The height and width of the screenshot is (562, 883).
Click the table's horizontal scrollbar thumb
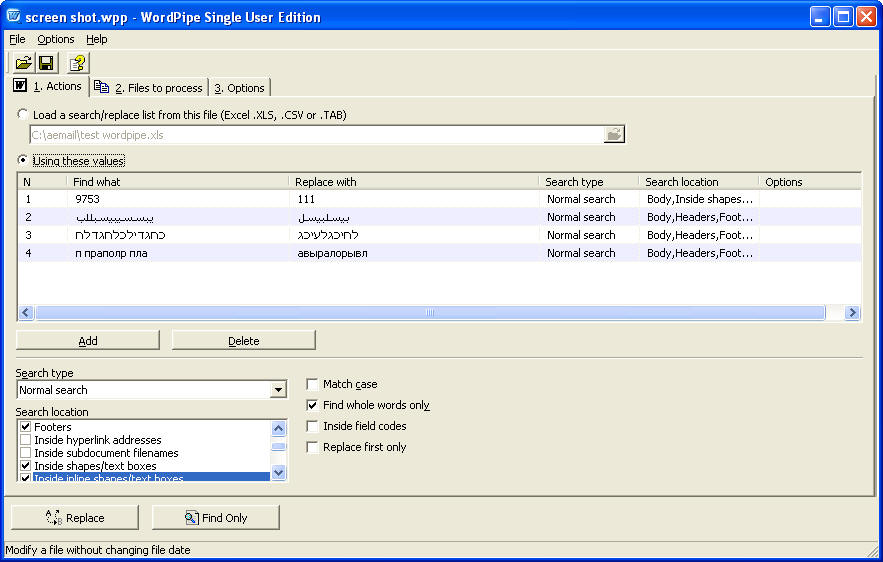coord(430,313)
